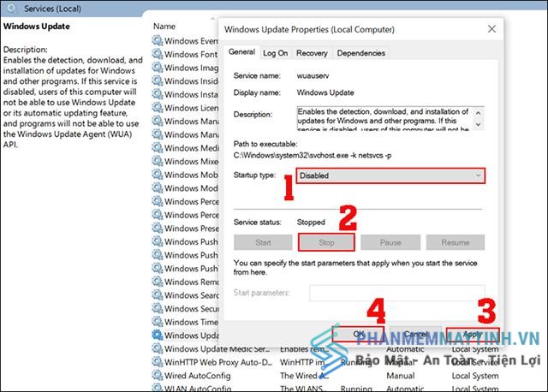The image size is (548, 392).
Task: Click the gear icon beside WLAN AutoConfig
Action: click(158, 388)
